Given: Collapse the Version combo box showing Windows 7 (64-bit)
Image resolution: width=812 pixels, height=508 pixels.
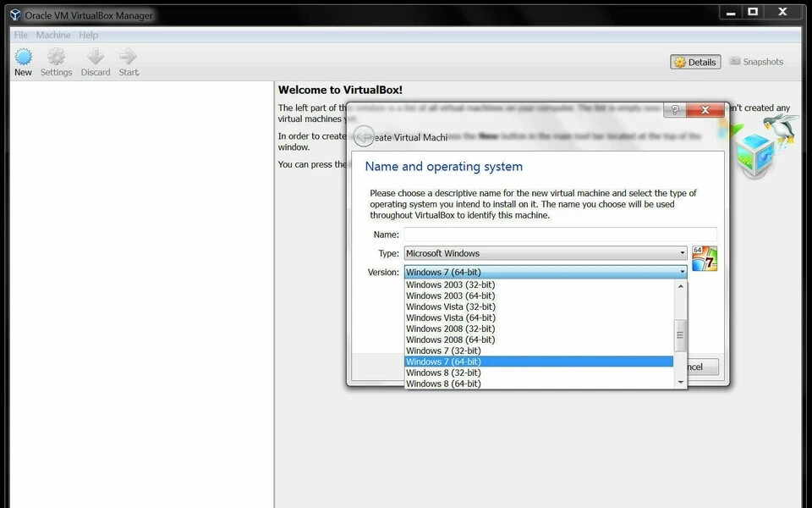Looking at the screenshot, I should [x=546, y=272].
